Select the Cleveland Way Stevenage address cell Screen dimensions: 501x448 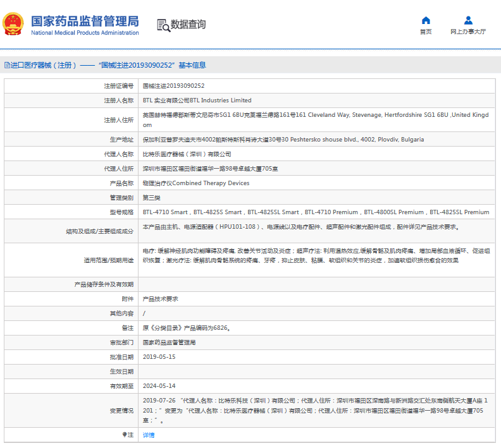pyautogui.click(x=316, y=119)
